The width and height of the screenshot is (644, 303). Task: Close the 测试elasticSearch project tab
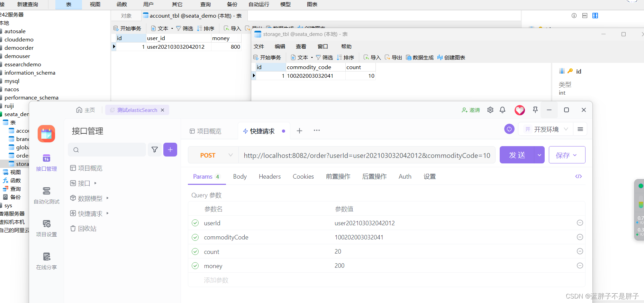click(162, 110)
